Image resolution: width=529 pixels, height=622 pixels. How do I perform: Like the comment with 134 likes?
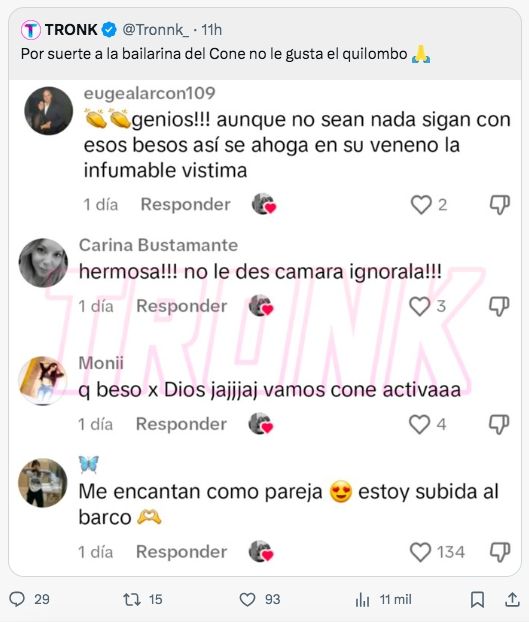420,552
